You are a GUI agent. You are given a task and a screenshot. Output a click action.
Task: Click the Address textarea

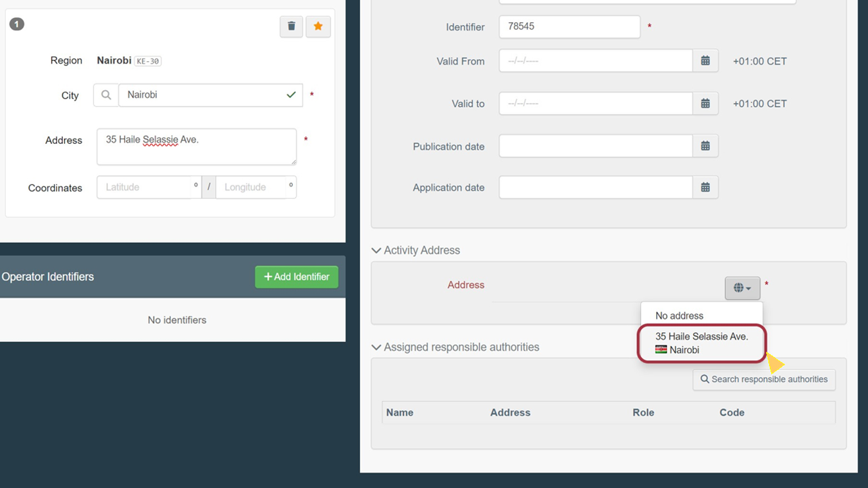pyautogui.click(x=196, y=147)
